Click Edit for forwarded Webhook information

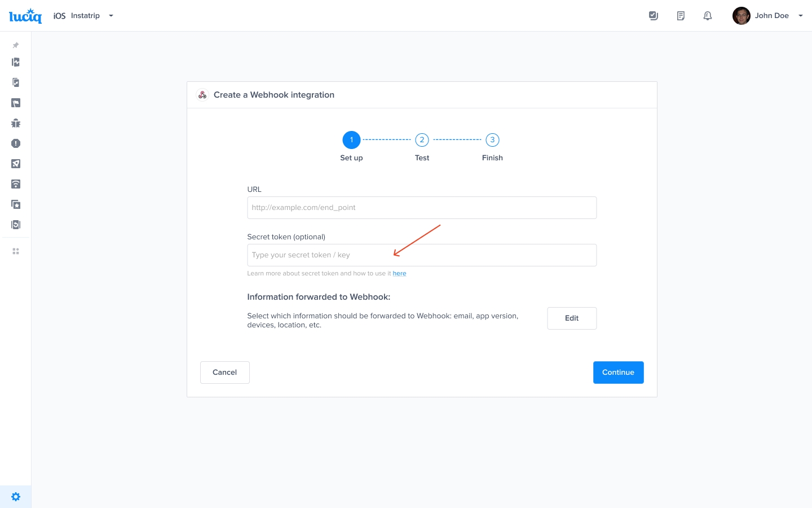point(572,318)
